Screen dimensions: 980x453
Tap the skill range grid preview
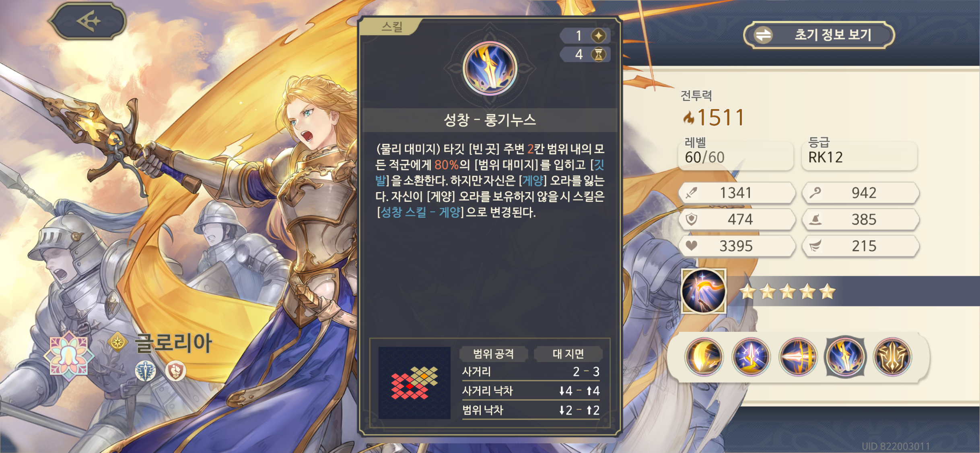414,383
